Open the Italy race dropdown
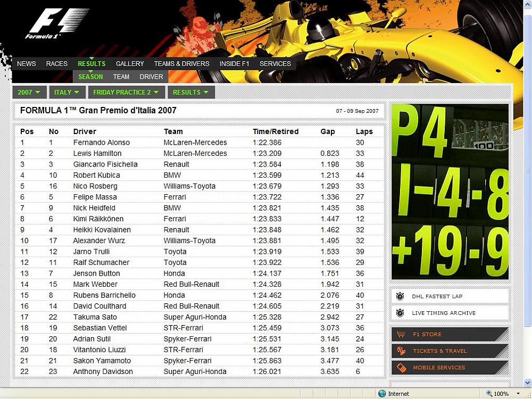This screenshot has width=532, height=399. click(66, 92)
